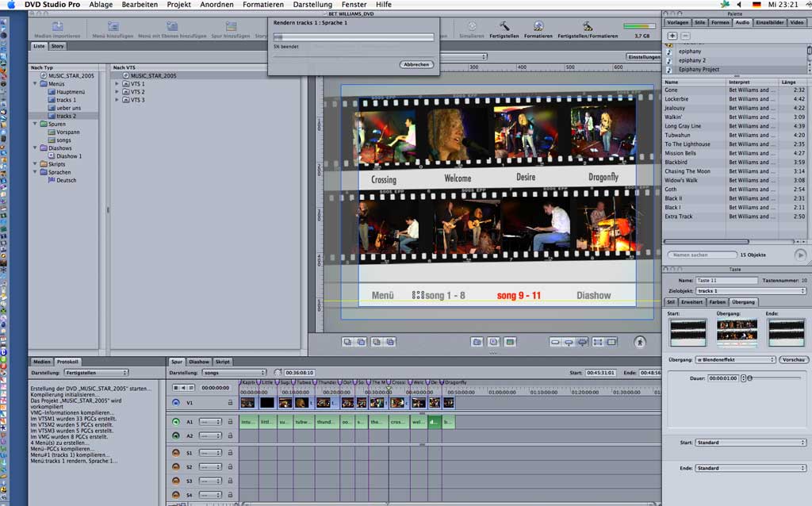Open the Übergang Blendeneffekt dropdown
The height and width of the screenshot is (506, 812).
735,359
